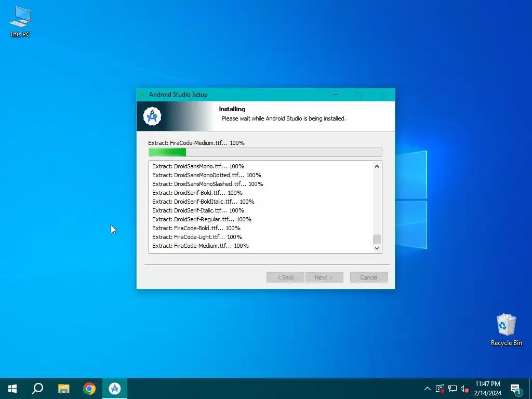Image resolution: width=532 pixels, height=399 pixels.
Task: Select log line DroidSerif-Regular.ttf
Action: coord(202,219)
